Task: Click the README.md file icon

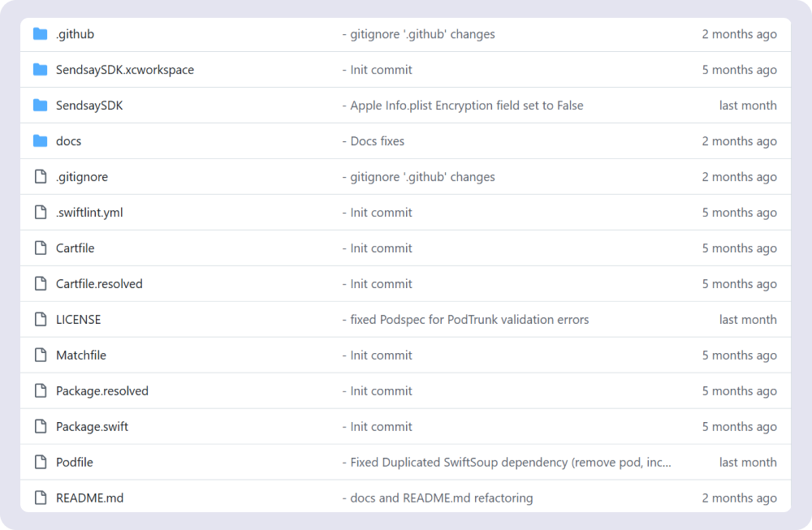Action: (41, 498)
